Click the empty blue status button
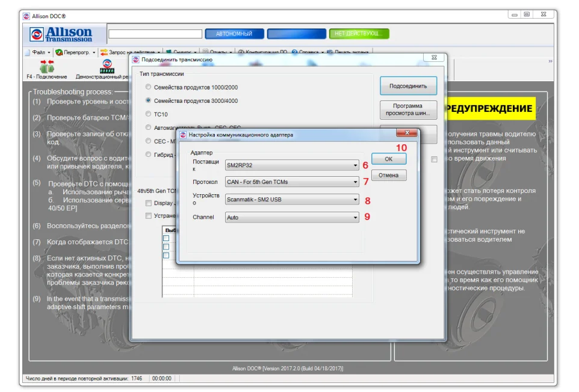Image resolution: width=579 pixels, height=392 pixels. tap(297, 34)
